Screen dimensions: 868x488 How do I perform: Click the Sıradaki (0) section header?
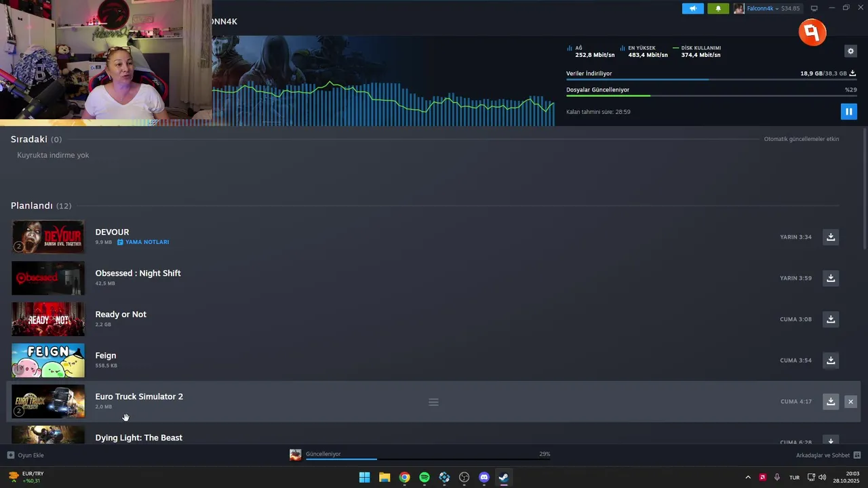point(36,139)
